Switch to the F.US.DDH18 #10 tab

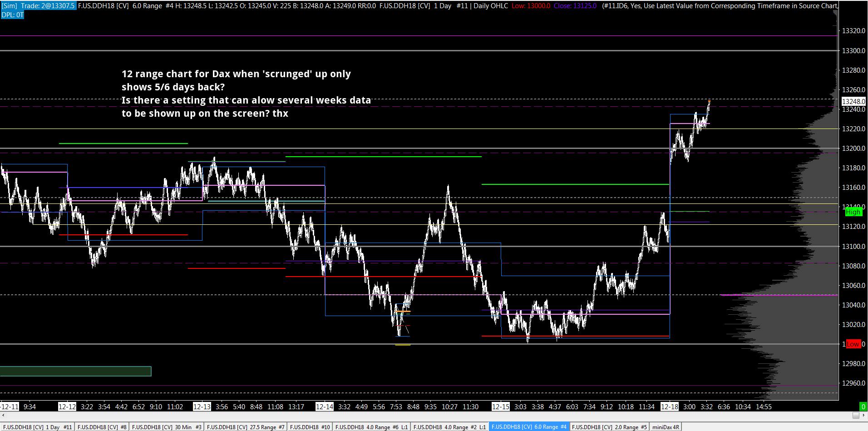tap(310, 427)
